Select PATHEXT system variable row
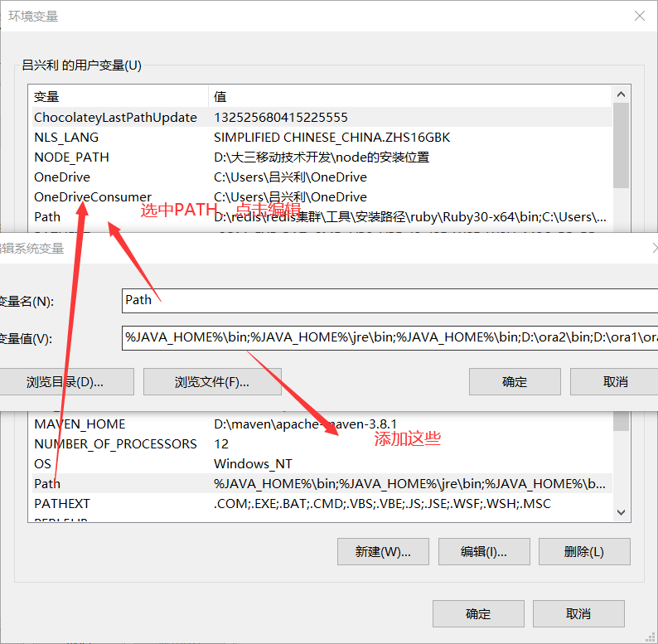 click(322, 503)
